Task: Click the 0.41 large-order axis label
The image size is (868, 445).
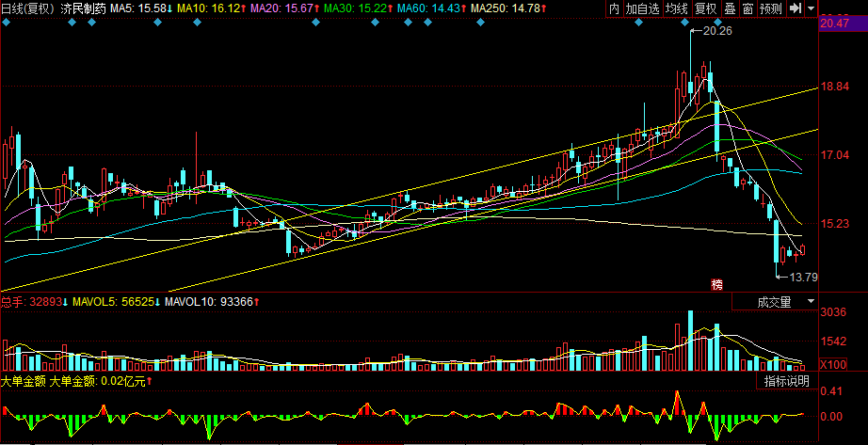Action: coord(831,391)
